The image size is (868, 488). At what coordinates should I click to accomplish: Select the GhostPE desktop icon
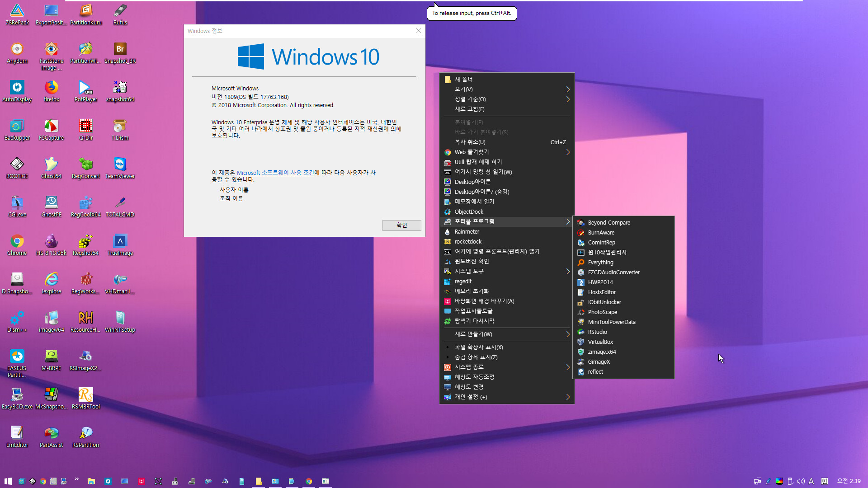coord(52,206)
